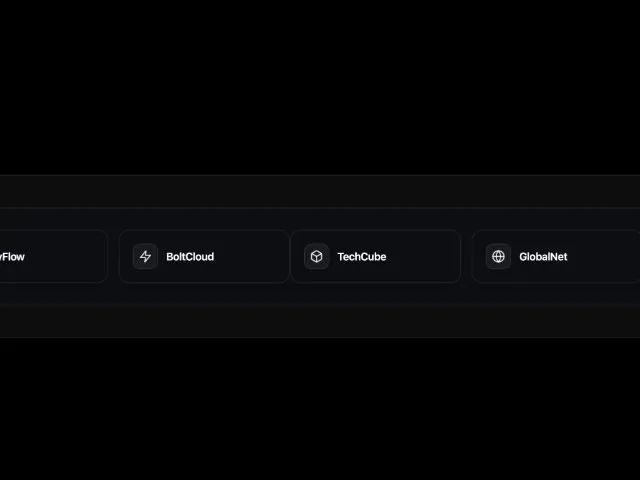Viewport: 640px width, 480px height.
Task: Select the TechCube logo card
Action: (x=376, y=256)
